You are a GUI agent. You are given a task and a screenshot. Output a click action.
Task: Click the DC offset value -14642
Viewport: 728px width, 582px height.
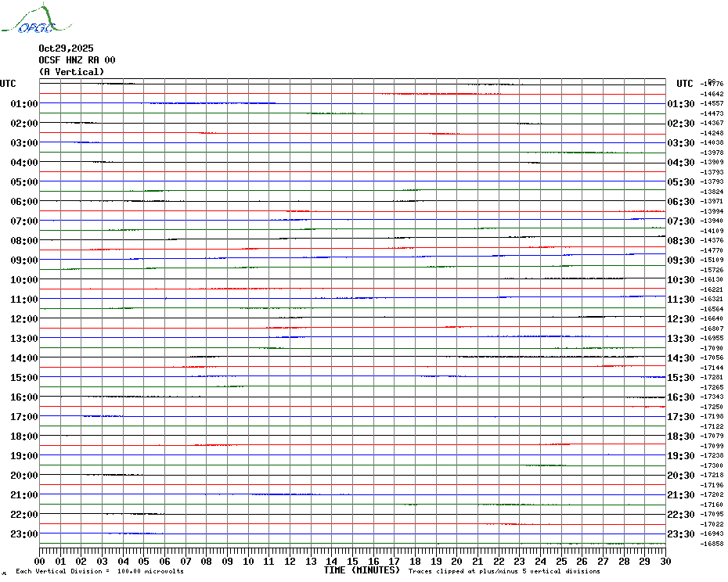click(712, 94)
